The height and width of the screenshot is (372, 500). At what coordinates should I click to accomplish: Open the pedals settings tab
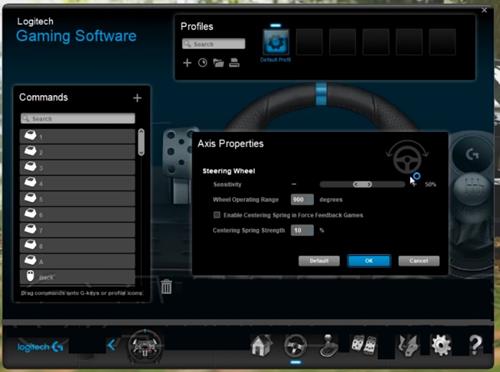363,344
